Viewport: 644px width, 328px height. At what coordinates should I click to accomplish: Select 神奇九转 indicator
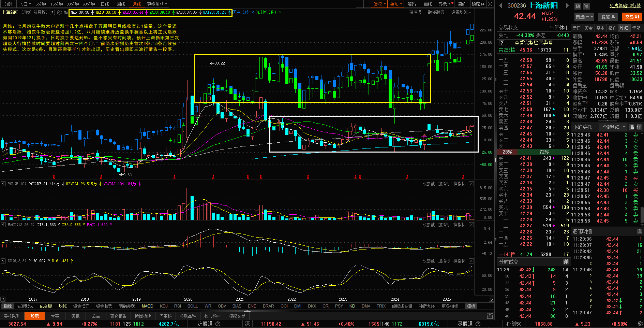[x=427, y=306]
